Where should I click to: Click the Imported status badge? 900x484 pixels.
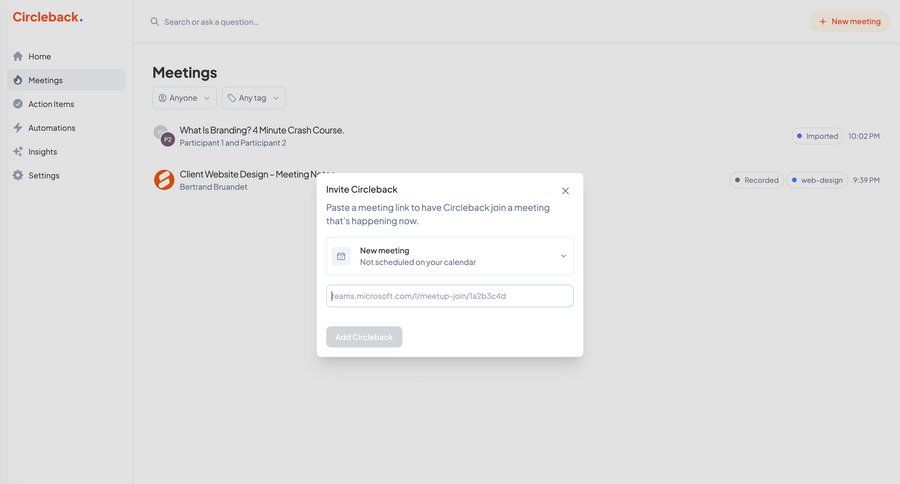pyautogui.click(x=817, y=136)
